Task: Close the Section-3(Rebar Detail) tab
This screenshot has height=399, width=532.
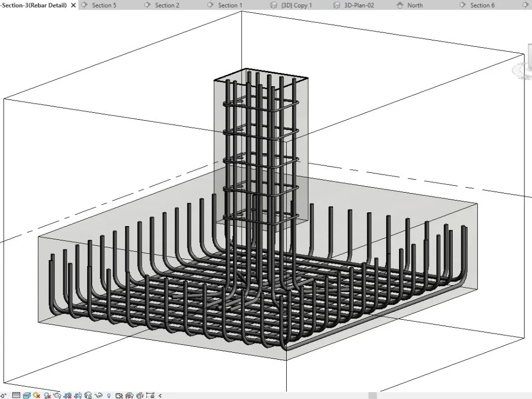Action: tap(73, 5)
